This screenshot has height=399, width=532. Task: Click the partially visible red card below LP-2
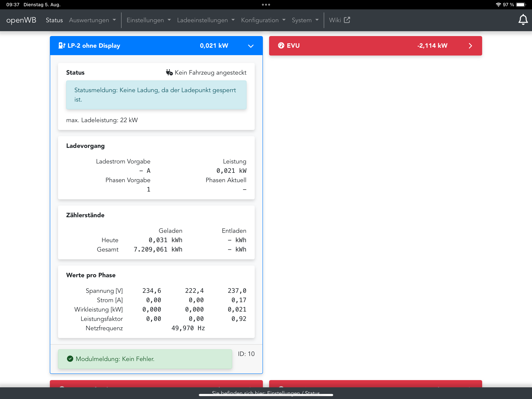click(x=156, y=384)
